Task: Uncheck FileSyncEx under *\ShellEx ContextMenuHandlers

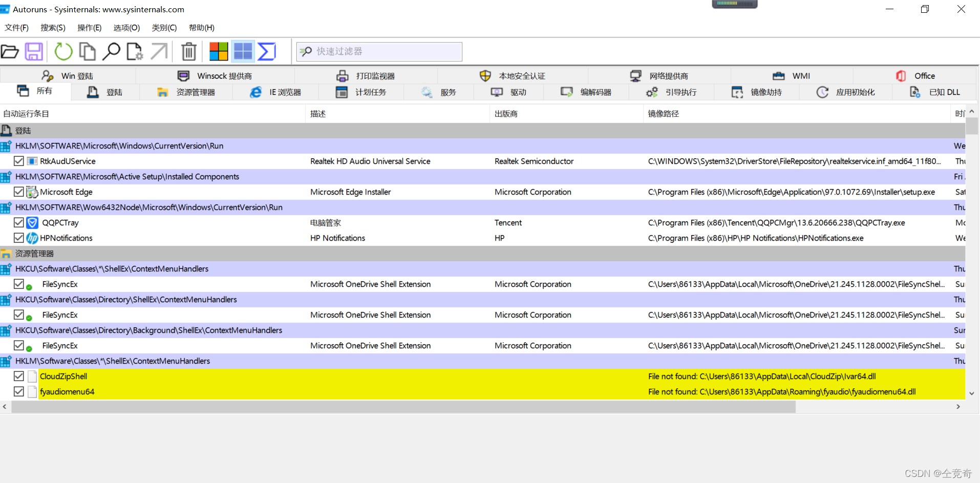Action: 19,284
